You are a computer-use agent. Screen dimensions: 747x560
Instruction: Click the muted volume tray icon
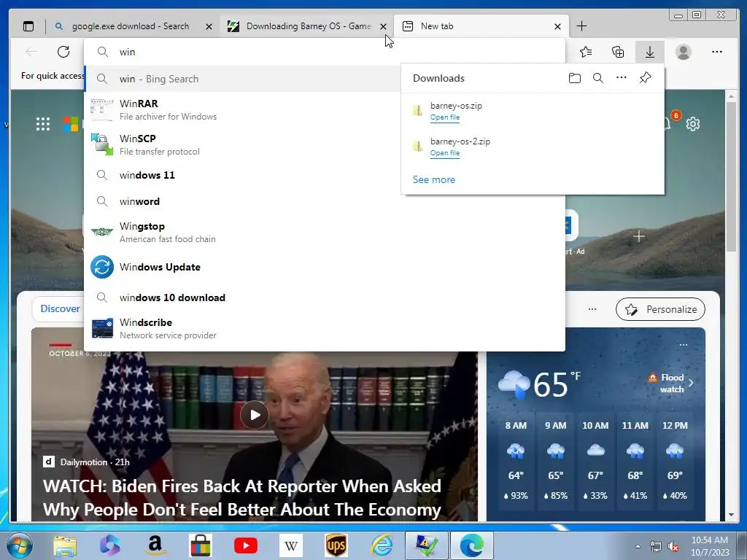(673, 546)
